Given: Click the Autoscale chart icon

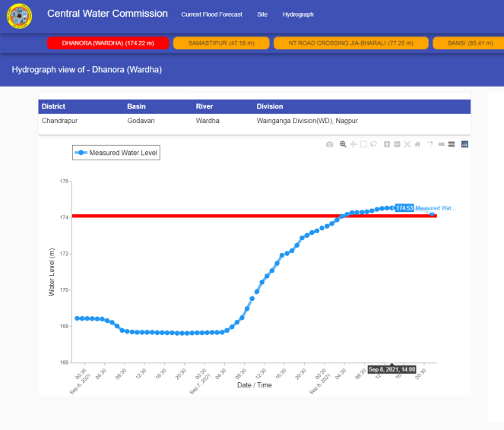Looking at the screenshot, I should click(407, 144).
